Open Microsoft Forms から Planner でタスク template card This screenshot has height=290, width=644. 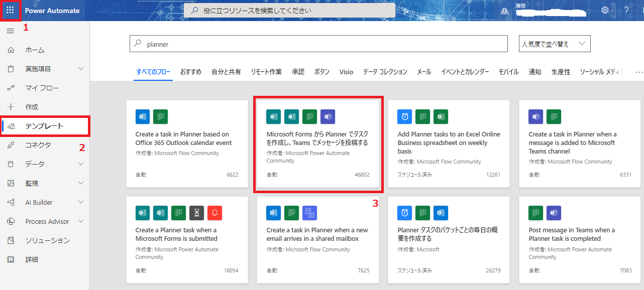click(x=318, y=144)
